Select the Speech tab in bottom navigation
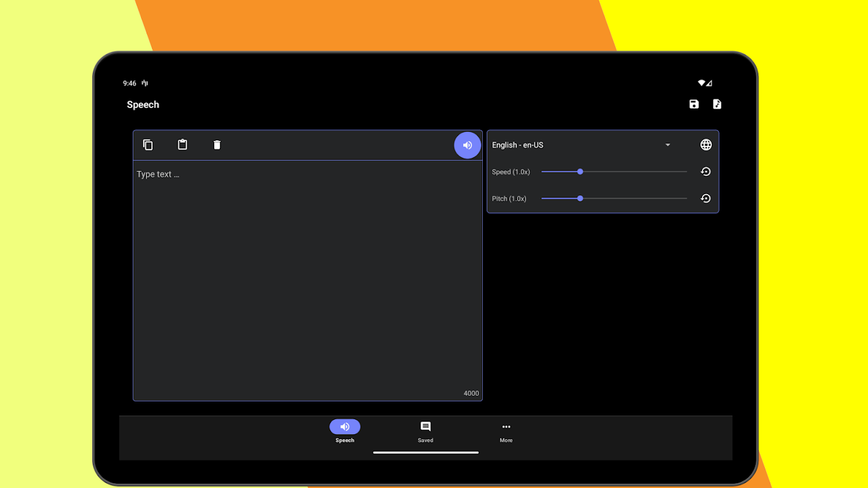Image resolution: width=868 pixels, height=488 pixels. click(345, 431)
